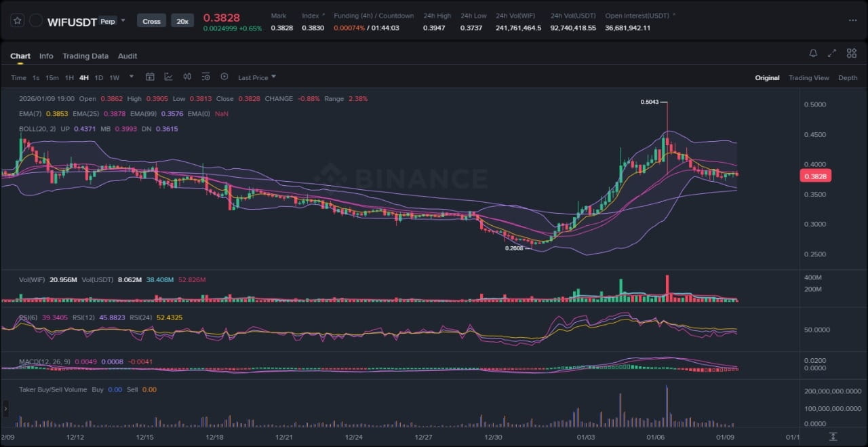Open chart display settings icon
This screenshot has height=447, width=868.
[x=205, y=77]
